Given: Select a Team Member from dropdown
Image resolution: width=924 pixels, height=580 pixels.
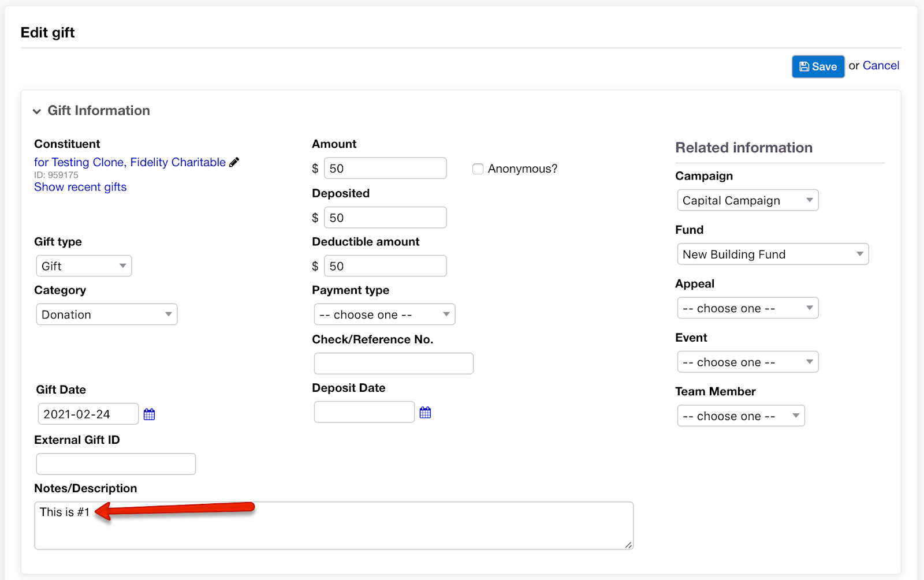Looking at the screenshot, I should pos(740,416).
